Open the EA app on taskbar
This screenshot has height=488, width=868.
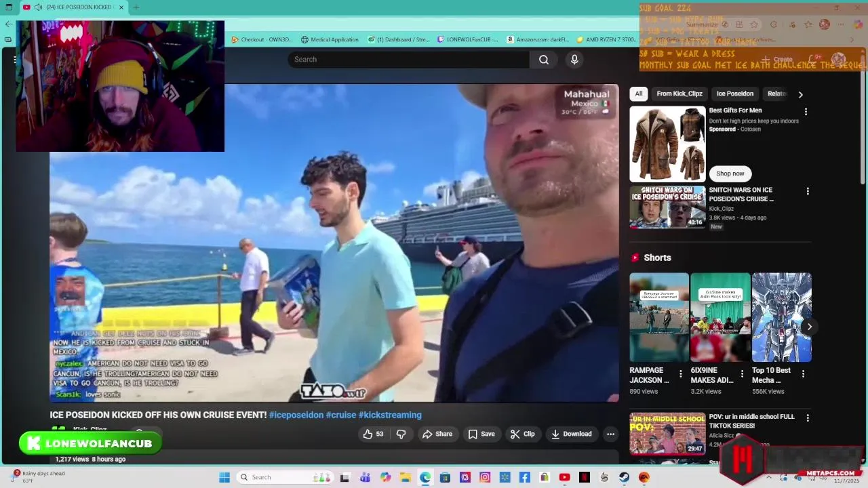[644, 477]
